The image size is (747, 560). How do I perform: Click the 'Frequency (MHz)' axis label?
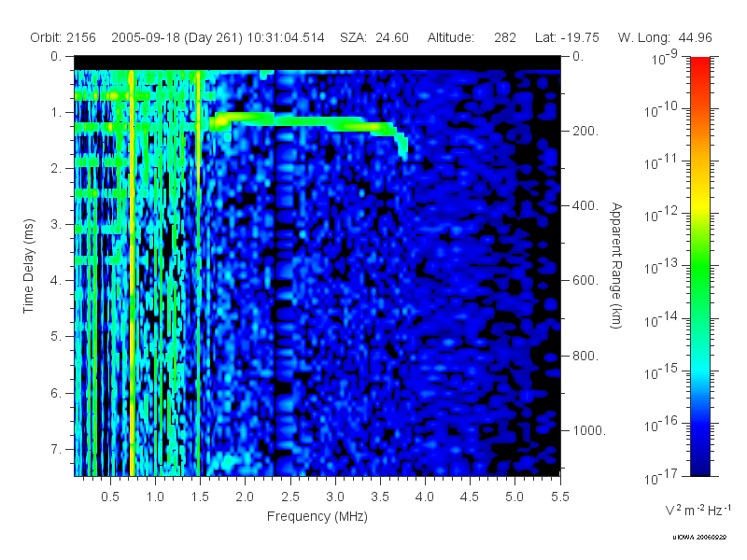[317, 516]
